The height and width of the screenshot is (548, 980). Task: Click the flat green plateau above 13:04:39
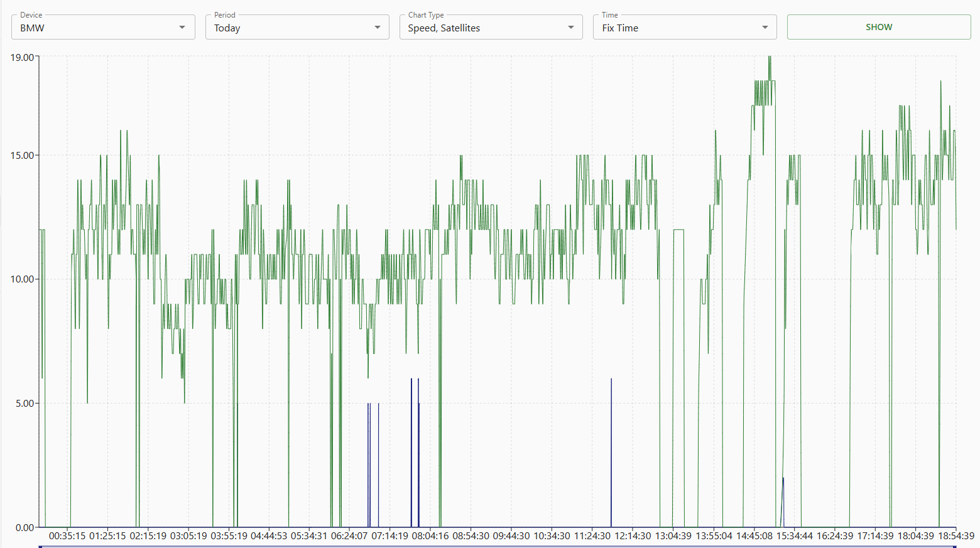(678, 230)
